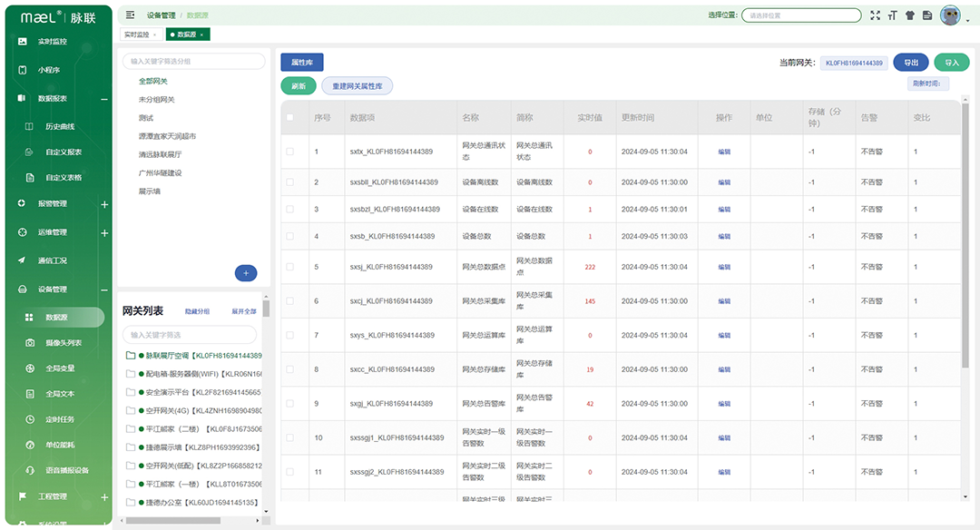This screenshot has height=530, width=980.
Task: Check the checkbox for row 1
Action: [x=290, y=152]
